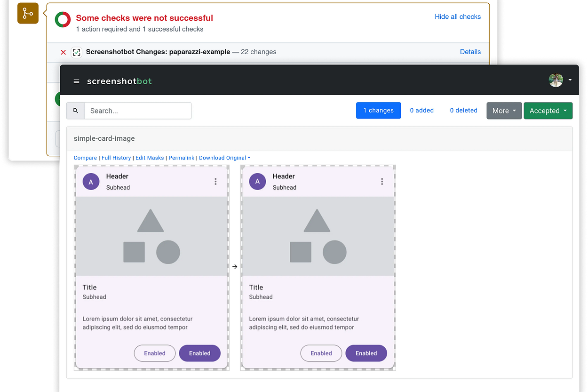Click the left screenshot's Header text
Screen dimensions: 588x392
pyautogui.click(x=117, y=176)
